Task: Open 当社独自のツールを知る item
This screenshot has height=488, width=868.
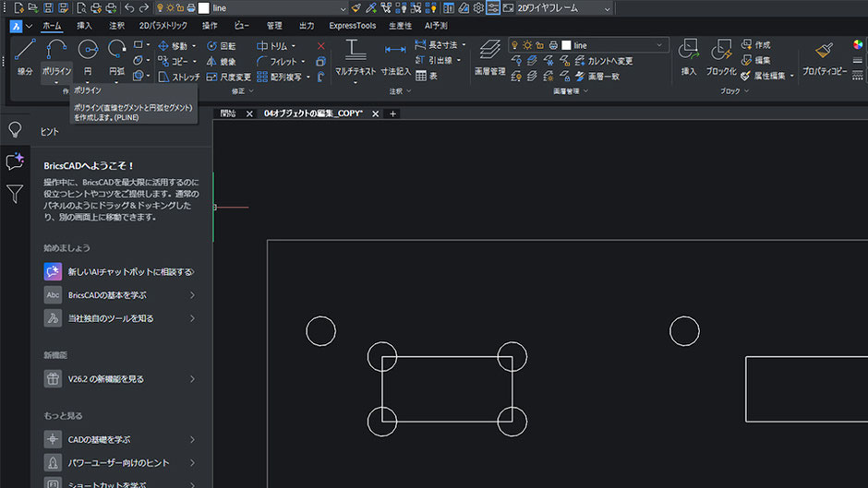Action: click(119, 318)
